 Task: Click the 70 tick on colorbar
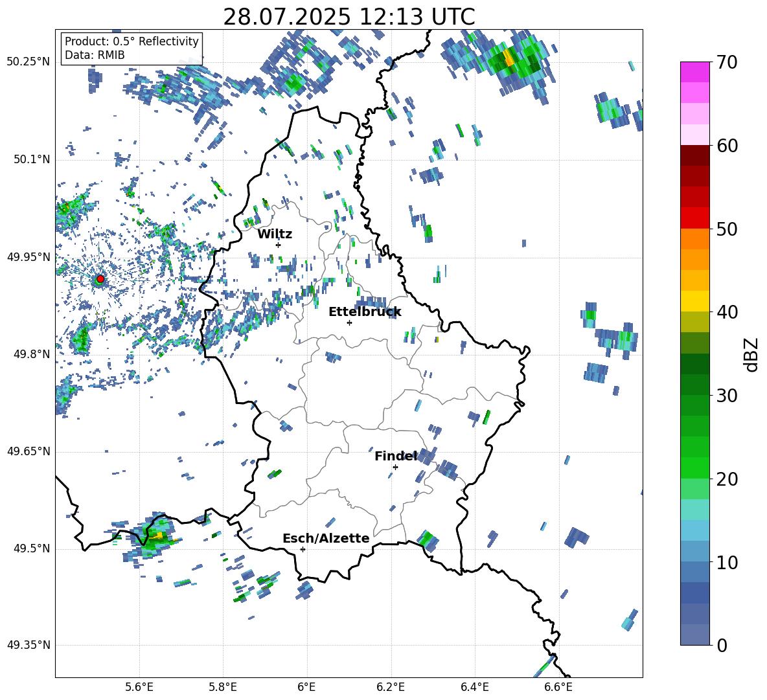pos(727,62)
